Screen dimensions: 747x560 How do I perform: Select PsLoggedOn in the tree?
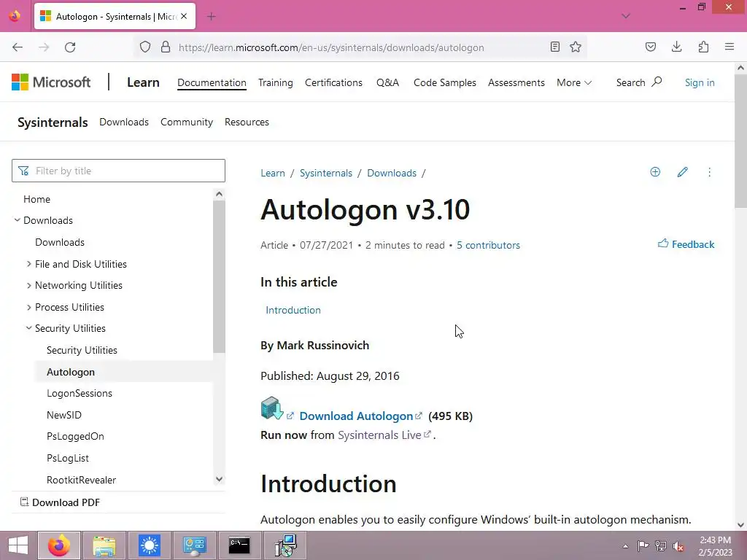coord(75,436)
